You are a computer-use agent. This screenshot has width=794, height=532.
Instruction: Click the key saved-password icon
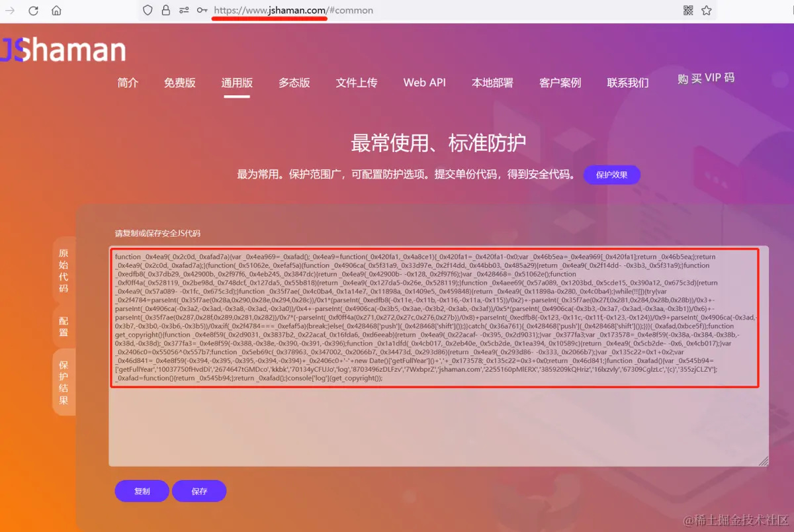point(202,11)
